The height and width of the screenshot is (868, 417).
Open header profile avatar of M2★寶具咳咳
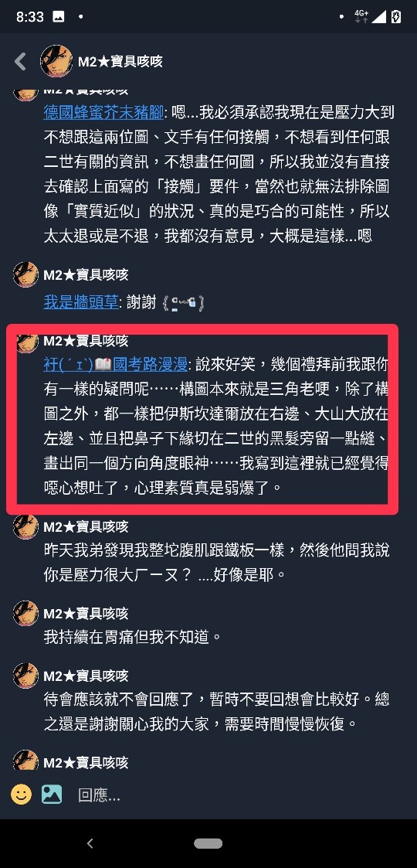coord(56,61)
